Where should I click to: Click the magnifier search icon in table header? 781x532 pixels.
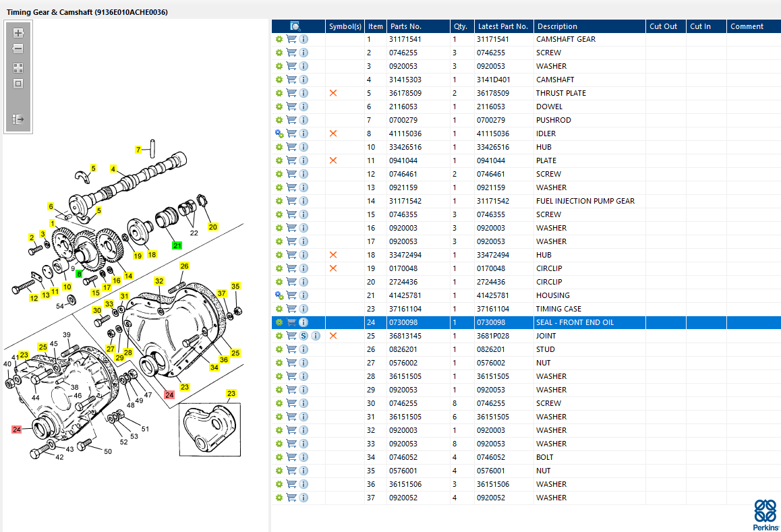coord(295,26)
